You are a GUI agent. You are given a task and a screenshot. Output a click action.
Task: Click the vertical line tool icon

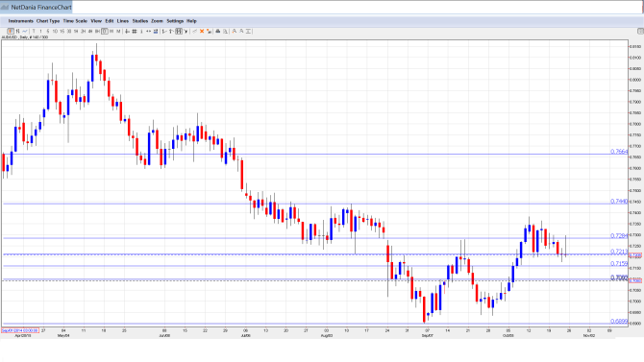pyautogui.click(x=141, y=31)
